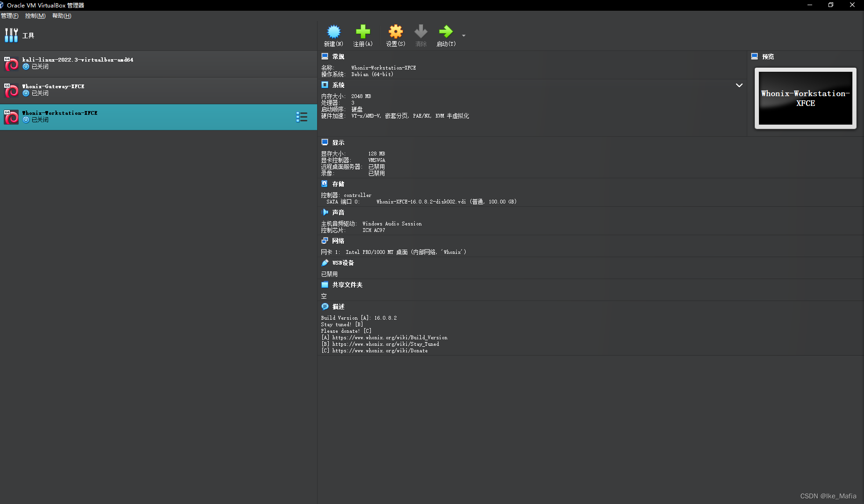Start the VM with 启动 green arrow

click(446, 32)
